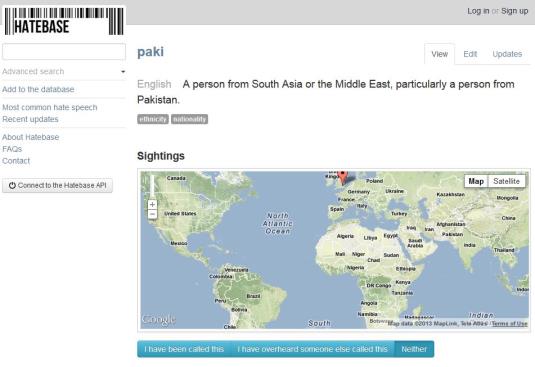
Task: Click the Hatebase barcode logo
Action: click(64, 21)
